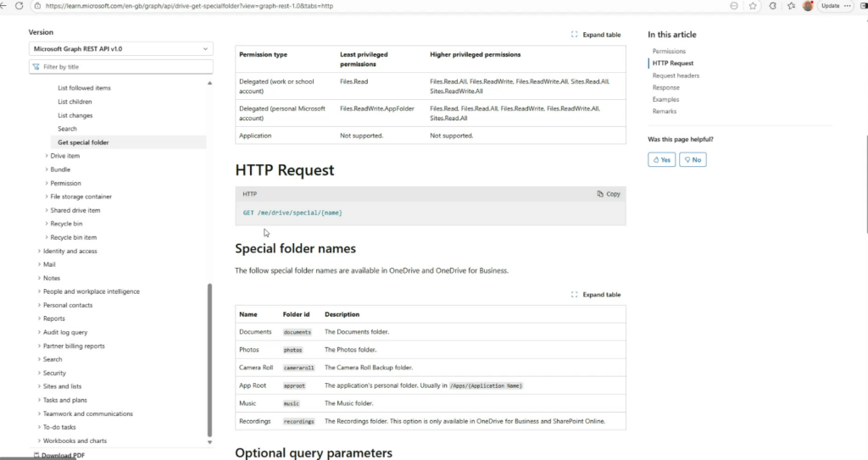Click the browser Update button
The image size is (868, 460).
coord(831,6)
